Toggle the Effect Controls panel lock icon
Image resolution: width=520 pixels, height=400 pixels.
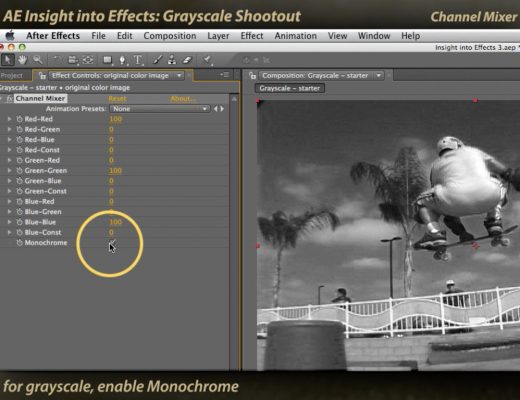[x=42, y=76]
